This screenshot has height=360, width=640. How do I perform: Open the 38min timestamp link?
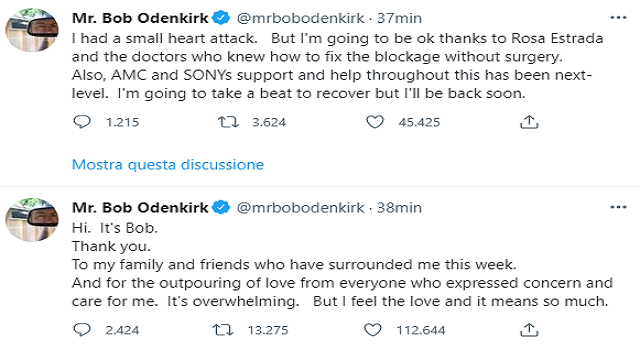[x=399, y=208]
